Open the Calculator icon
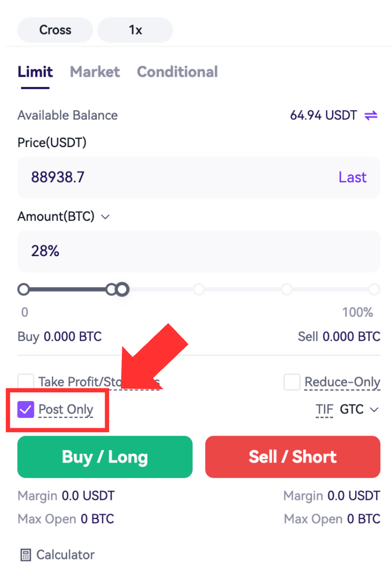The width and height of the screenshot is (392, 585). 26,555
